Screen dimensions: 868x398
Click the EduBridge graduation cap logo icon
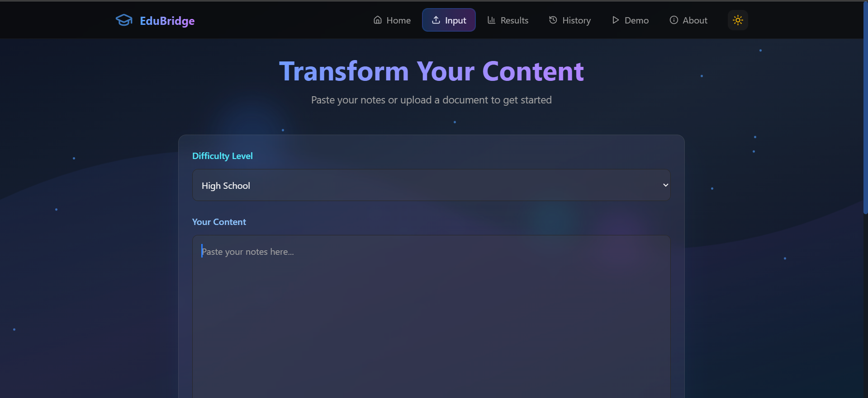(x=124, y=20)
